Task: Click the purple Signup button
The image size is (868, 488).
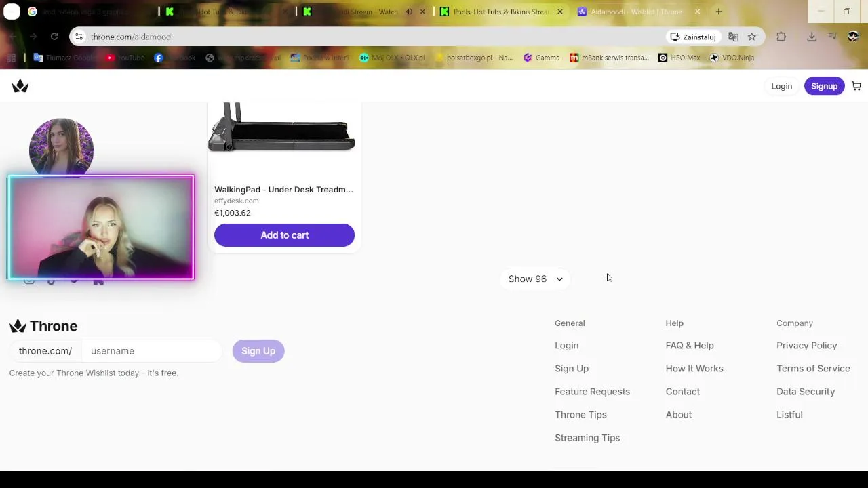Action: click(x=825, y=86)
